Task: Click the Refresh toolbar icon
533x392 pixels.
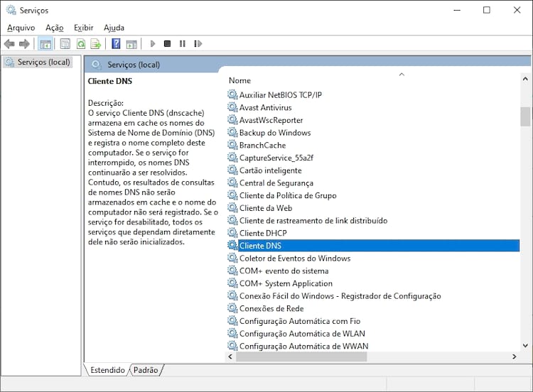Action: click(x=81, y=44)
